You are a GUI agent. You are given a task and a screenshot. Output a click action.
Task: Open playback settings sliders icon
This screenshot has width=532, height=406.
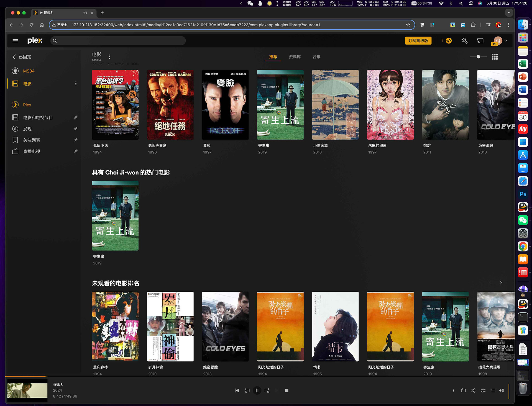(483, 390)
